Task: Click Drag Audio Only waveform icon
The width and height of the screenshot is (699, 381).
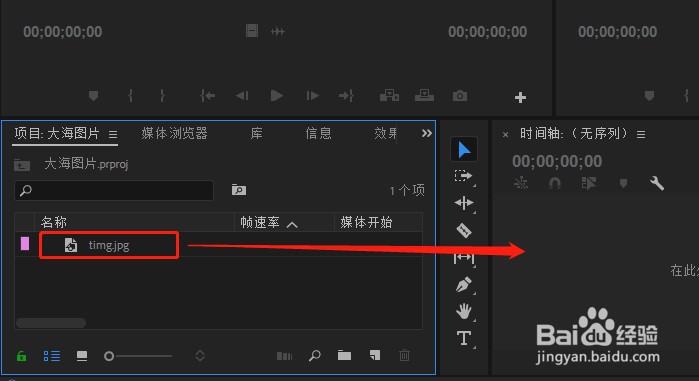Action: pos(277,32)
